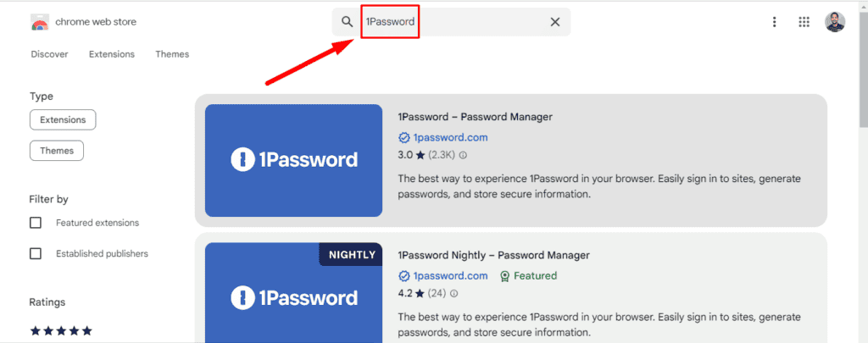Open the three-dot more options menu
The image size is (868, 343).
(774, 22)
